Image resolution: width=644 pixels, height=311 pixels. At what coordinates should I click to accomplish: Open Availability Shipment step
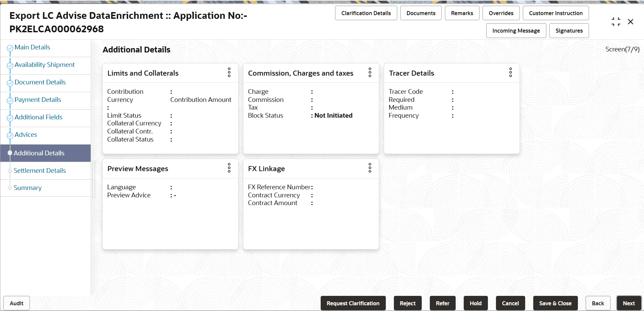coord(45,65)
